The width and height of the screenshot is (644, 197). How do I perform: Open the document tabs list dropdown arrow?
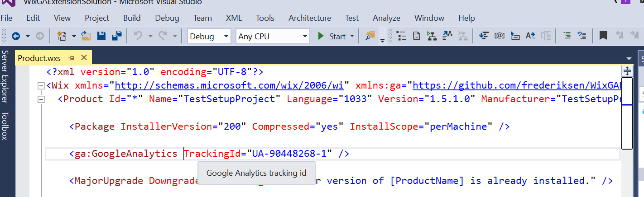click(629, 59)
